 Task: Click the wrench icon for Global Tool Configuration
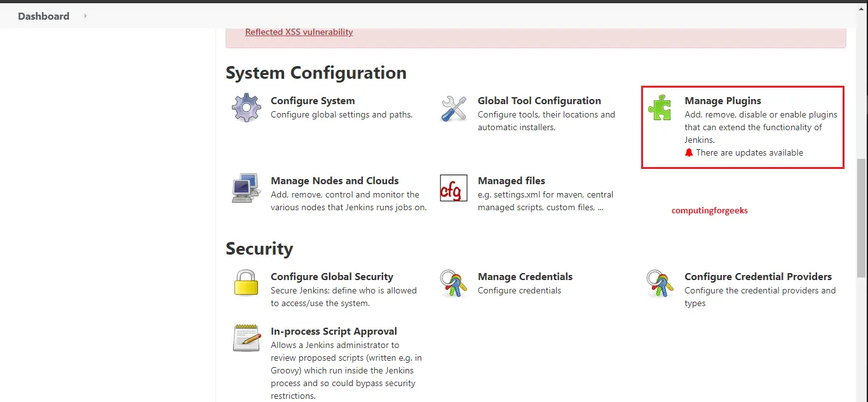click(x=453, y=108)
